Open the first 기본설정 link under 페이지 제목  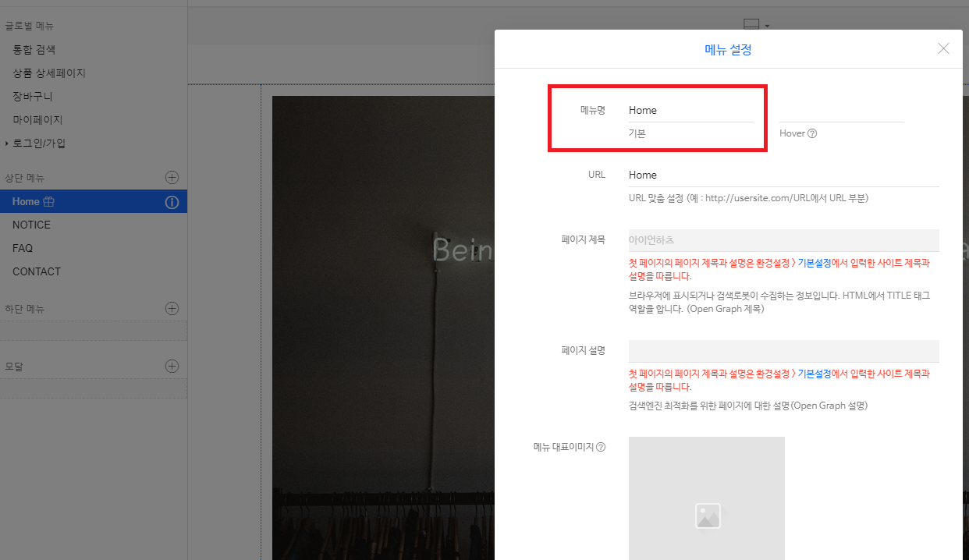(816, 263)
